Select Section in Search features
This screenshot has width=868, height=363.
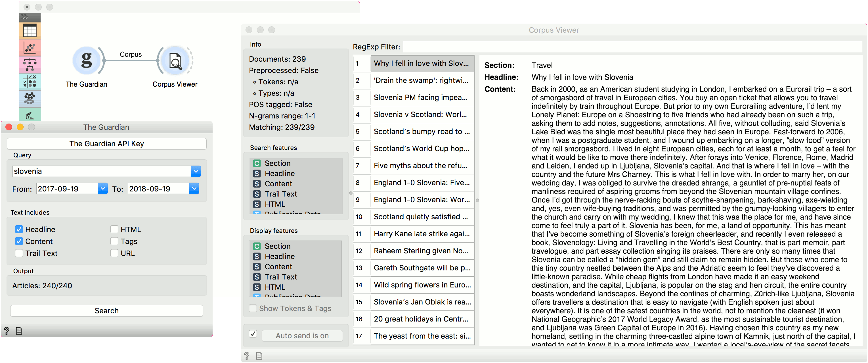tap(295, 164)
